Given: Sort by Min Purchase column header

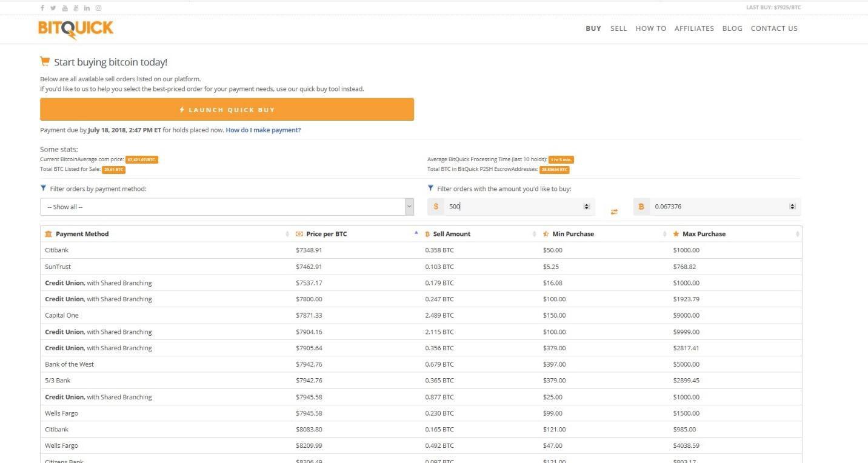Looking at the screenshot, I should pos(603,234).
